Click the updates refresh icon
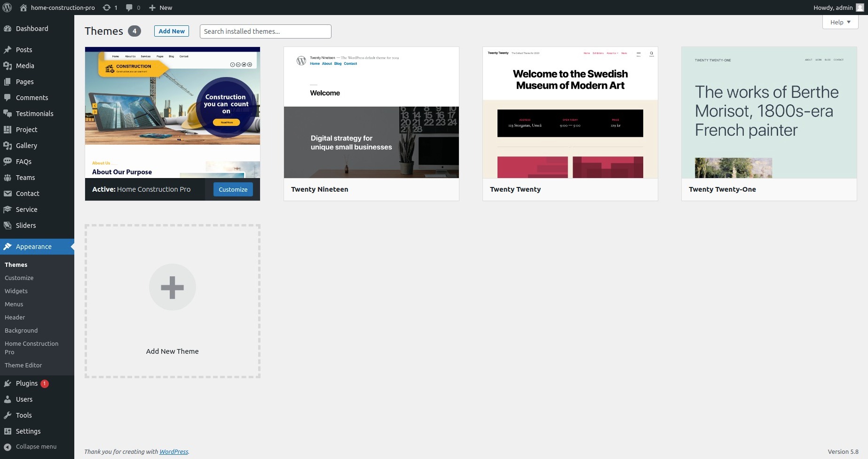This screenshot has height=459, width=868. pyautogui.click(x=107, y=8)
